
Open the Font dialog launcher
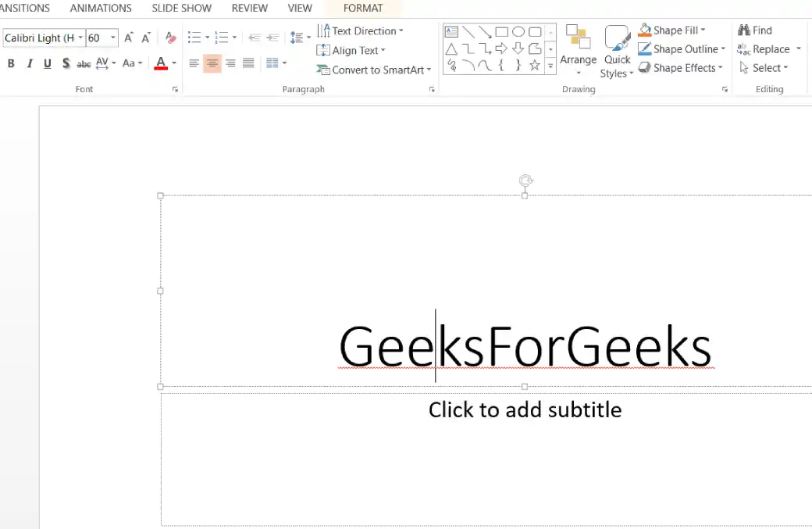[x=175, y=89]
